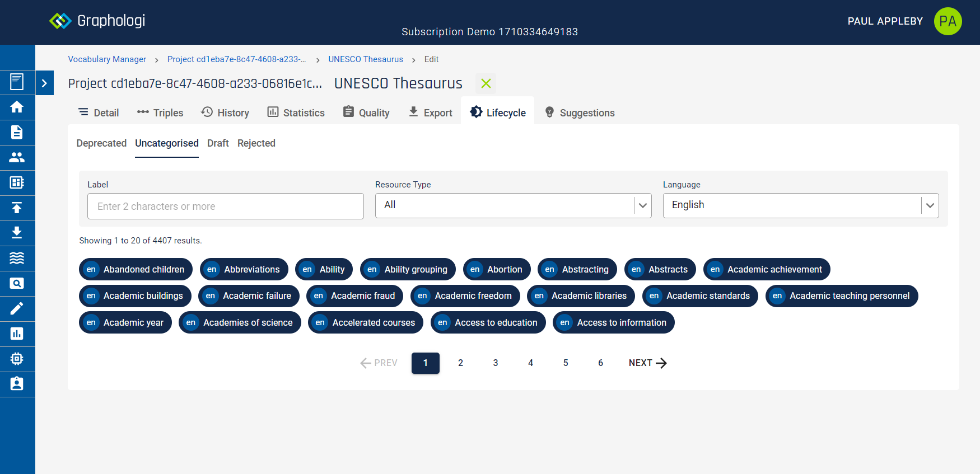Close UNESCO Thesaurus with green X
This screenshot has width=980, height=474.
486,83
